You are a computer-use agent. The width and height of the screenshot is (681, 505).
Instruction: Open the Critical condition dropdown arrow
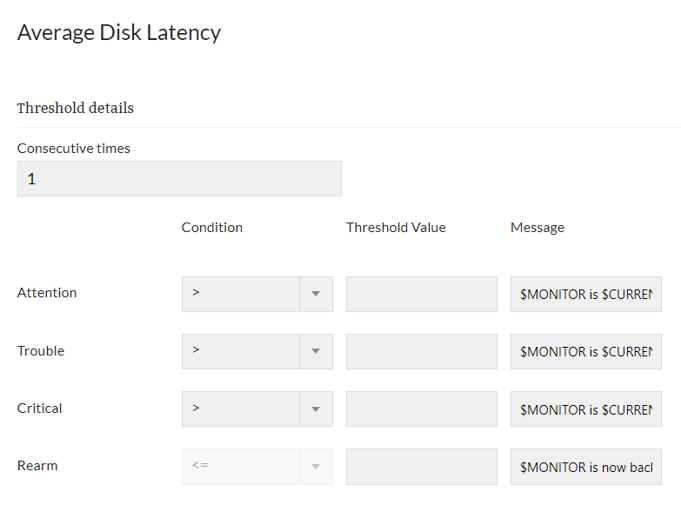click(316, 409)
